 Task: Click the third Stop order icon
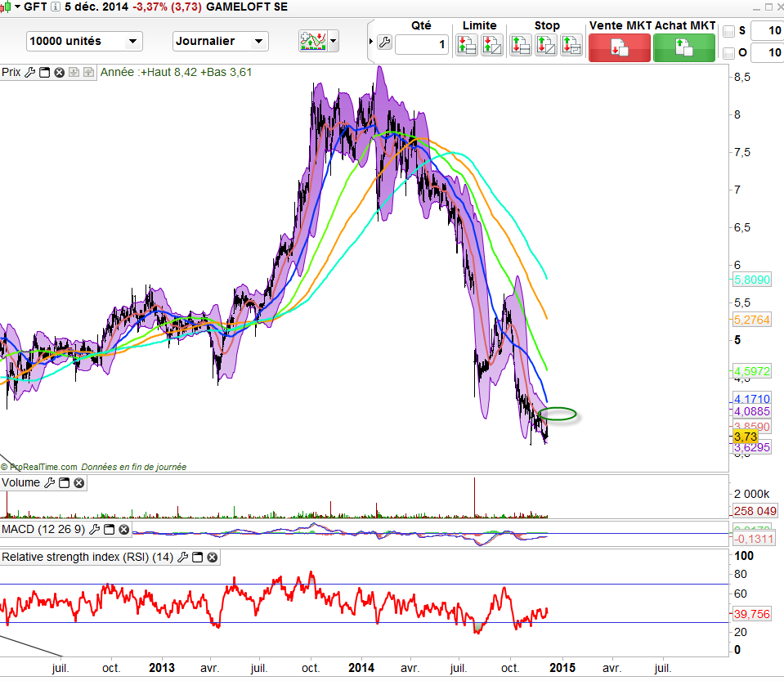pos(571,46)
